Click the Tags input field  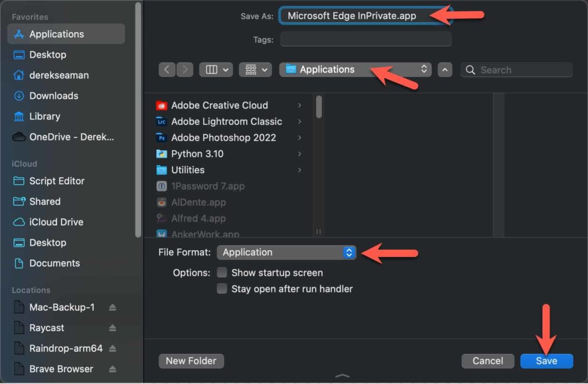[366, 40]
